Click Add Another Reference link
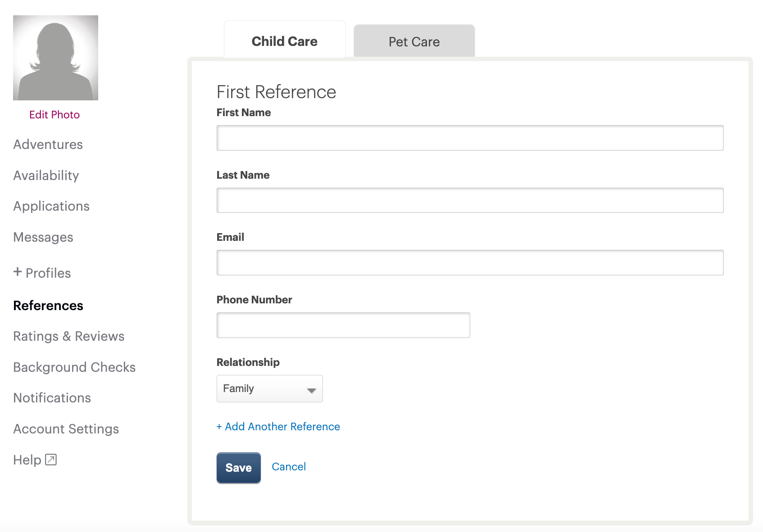763x532 pixels. click(x=278, y=427)
